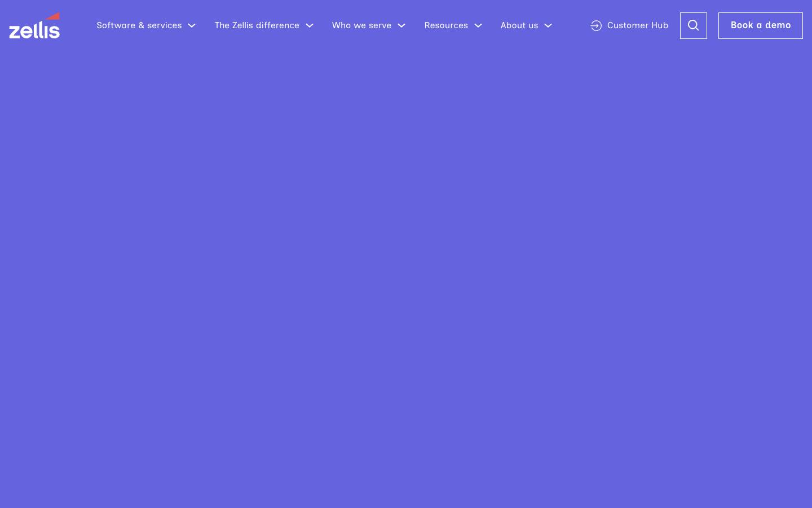This screenshot has width=812, height=508.
Task: Expand the About us chevron
Action: tap(548, 25)
